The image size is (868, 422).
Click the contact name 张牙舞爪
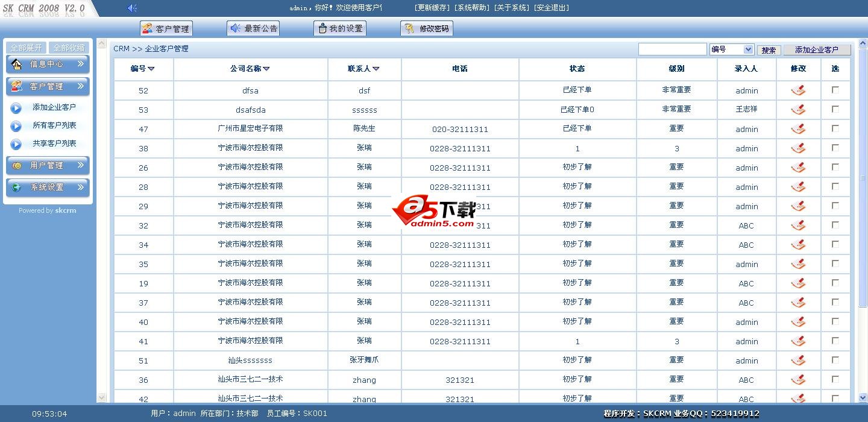pos(364,360)
